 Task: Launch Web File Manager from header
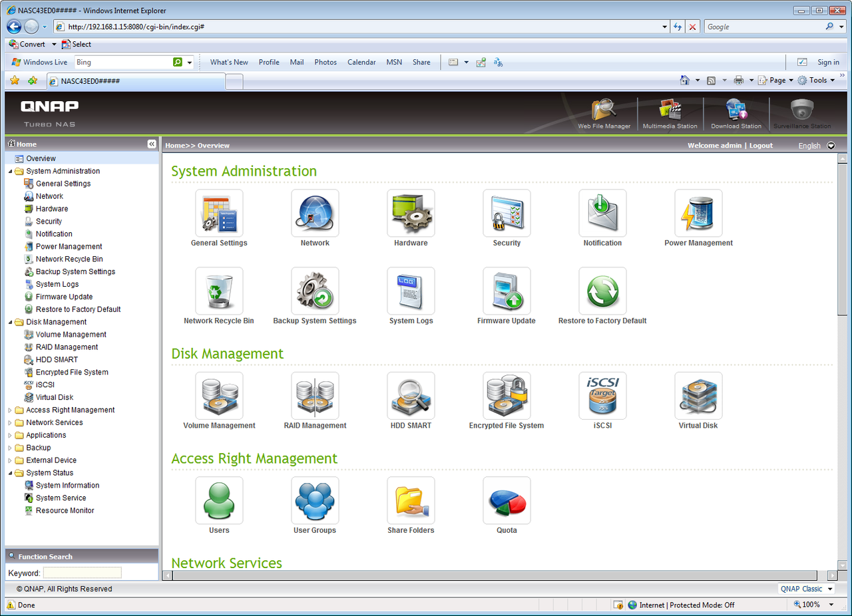[x=604, y=114]
